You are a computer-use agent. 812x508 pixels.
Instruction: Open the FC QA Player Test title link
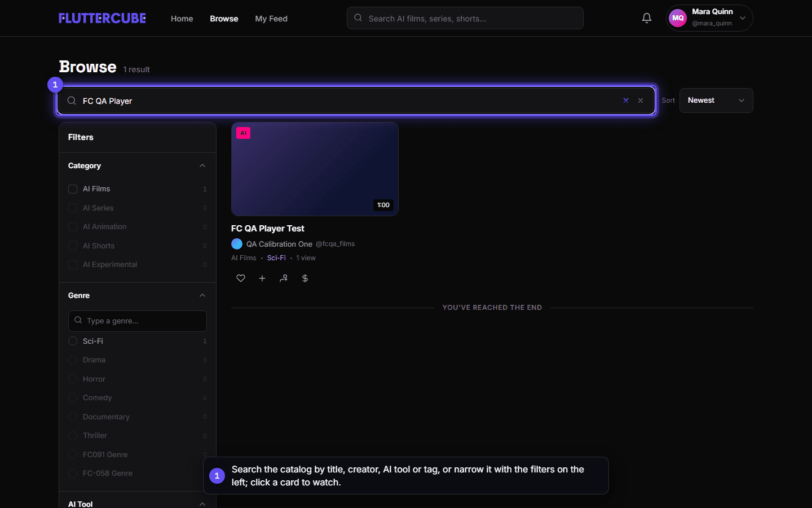[268, 229]
